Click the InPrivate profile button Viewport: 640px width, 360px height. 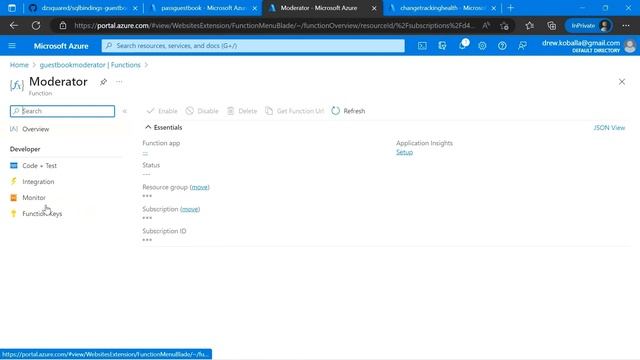coord(589,26)
